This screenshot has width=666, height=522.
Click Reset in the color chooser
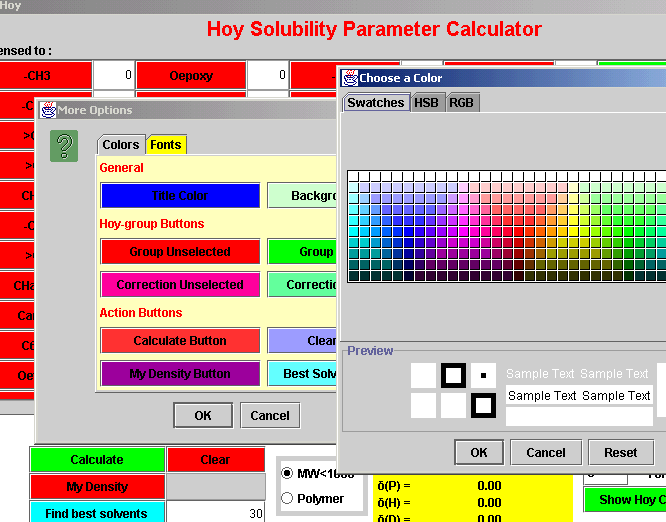pos(620,452)
